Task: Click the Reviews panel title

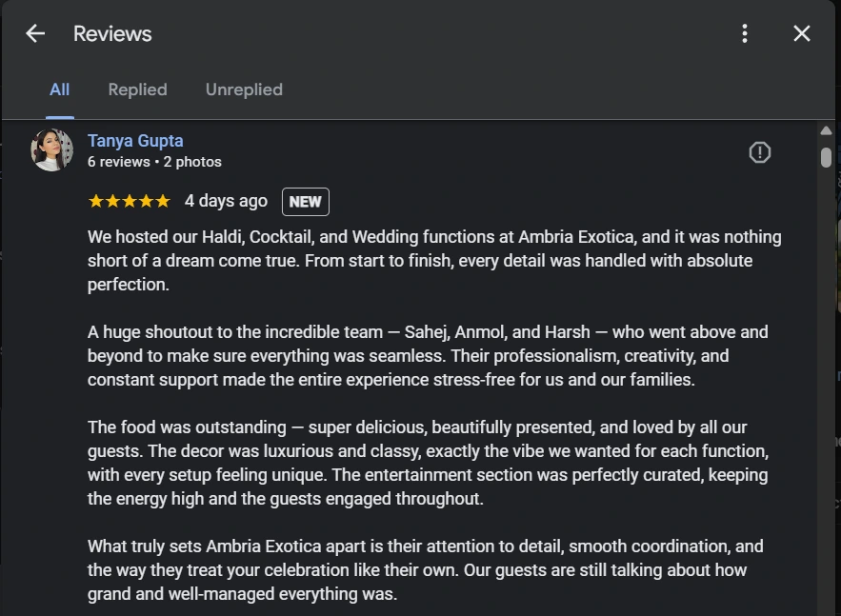Action: tap(112, 33)
